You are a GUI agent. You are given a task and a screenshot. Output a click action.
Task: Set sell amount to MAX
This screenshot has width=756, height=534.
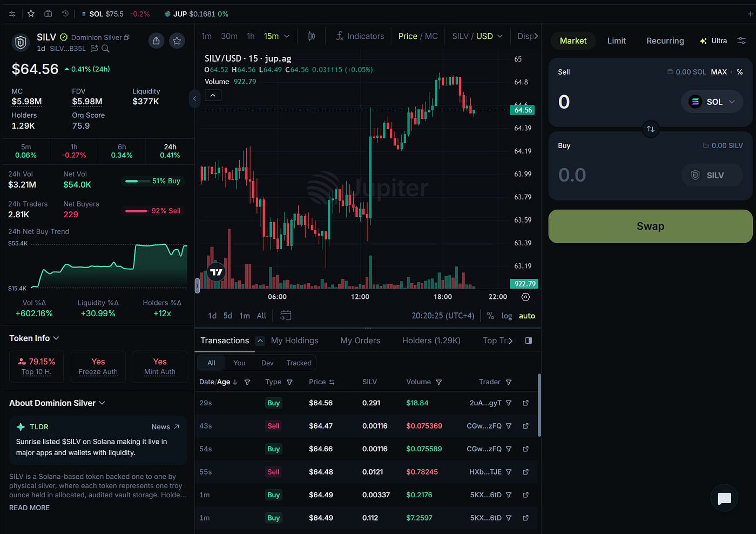pos(719,72)
